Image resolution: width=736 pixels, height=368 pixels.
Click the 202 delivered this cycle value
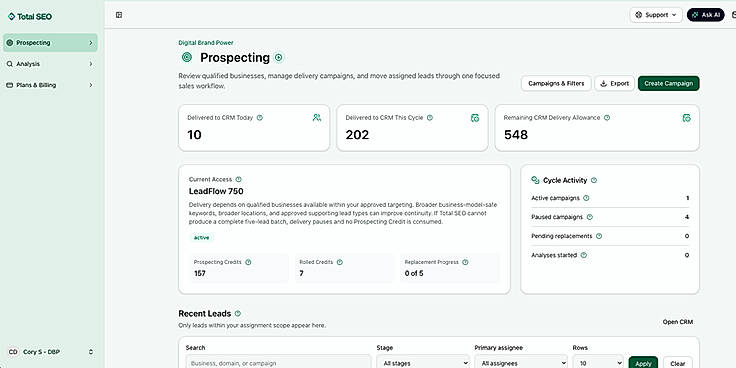click(x=357, y=135)
